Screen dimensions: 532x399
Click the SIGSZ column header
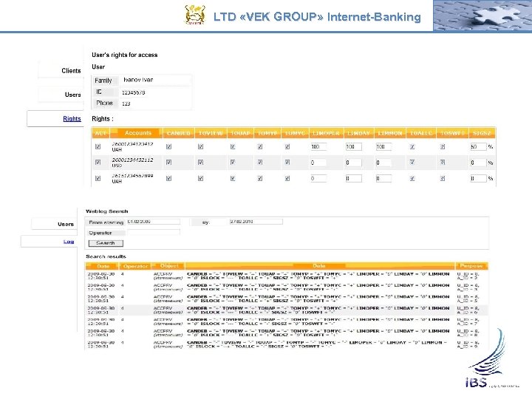(482, 133)
